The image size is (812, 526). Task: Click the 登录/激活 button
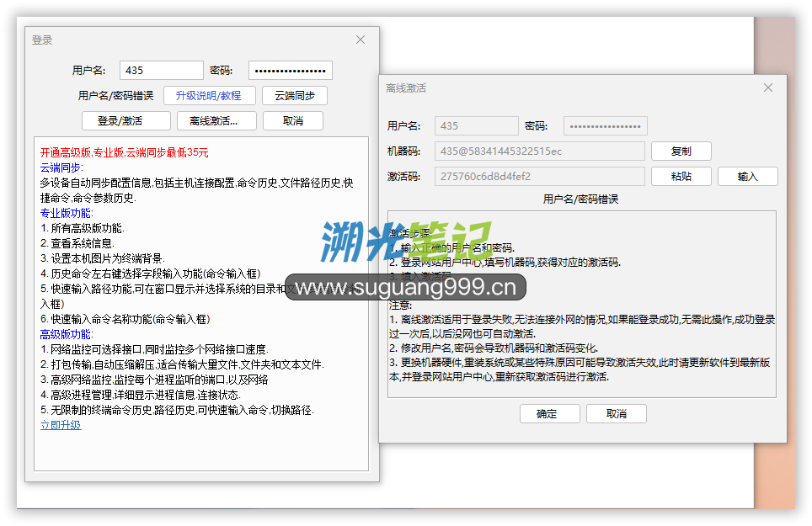120,121
